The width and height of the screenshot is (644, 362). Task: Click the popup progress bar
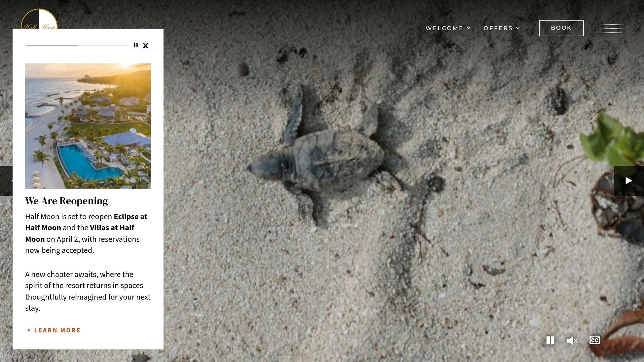[x=77, y=46]
